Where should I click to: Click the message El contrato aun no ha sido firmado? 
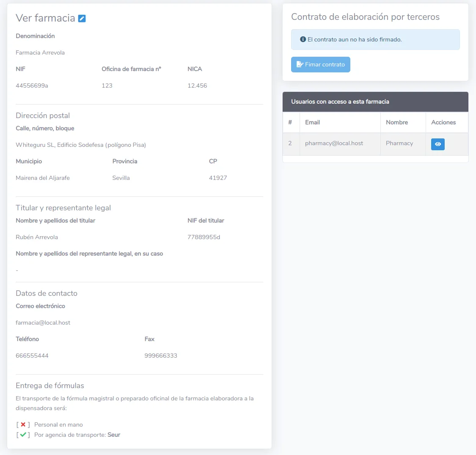[x=355, y=39]
